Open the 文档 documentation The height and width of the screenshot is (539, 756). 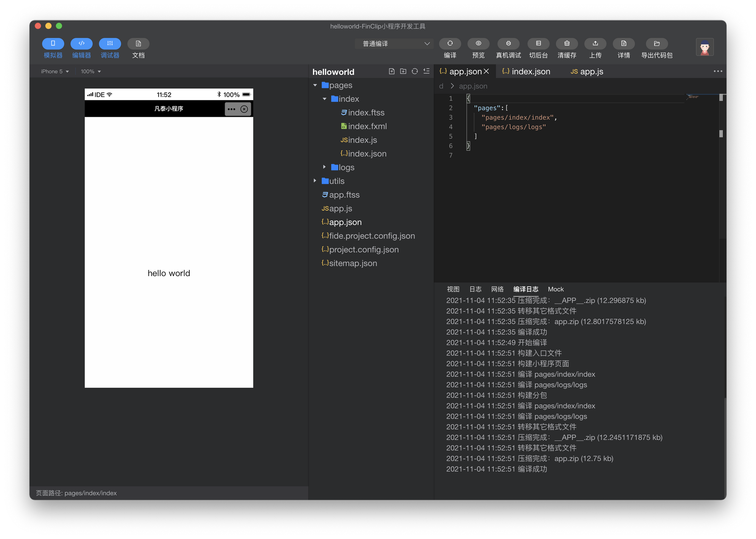coord(138,48)
